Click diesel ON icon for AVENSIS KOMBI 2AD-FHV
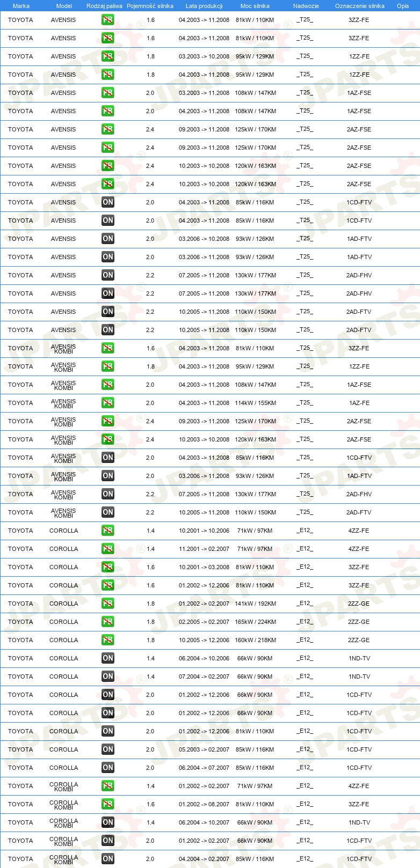The image size is (420, 868). 108,494
